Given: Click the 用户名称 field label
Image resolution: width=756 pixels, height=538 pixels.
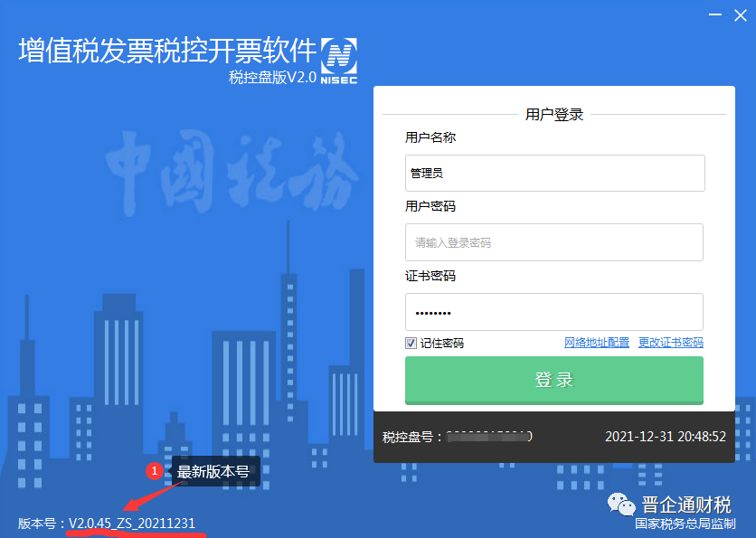Looking at the screenshot, I should (x=430, y=137).
